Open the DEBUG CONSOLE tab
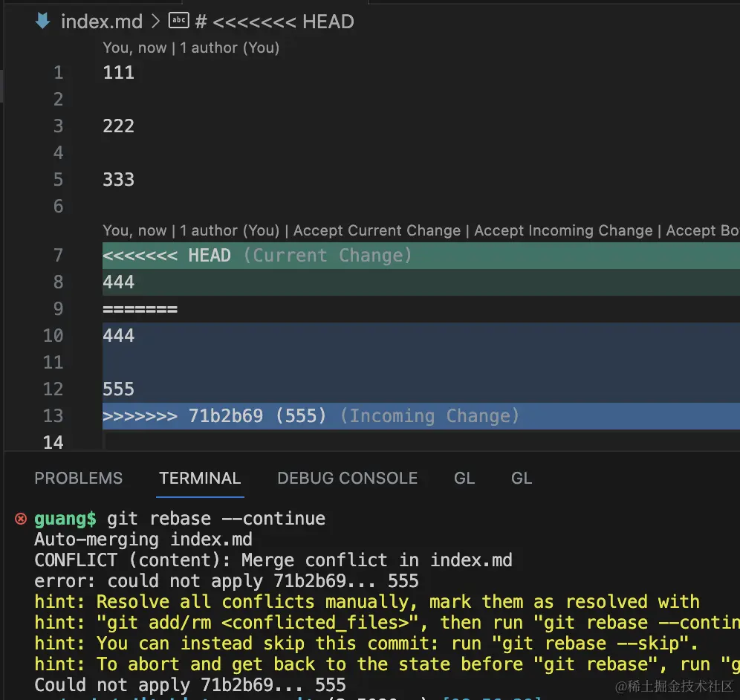The image size is (740, 700). 348,478
